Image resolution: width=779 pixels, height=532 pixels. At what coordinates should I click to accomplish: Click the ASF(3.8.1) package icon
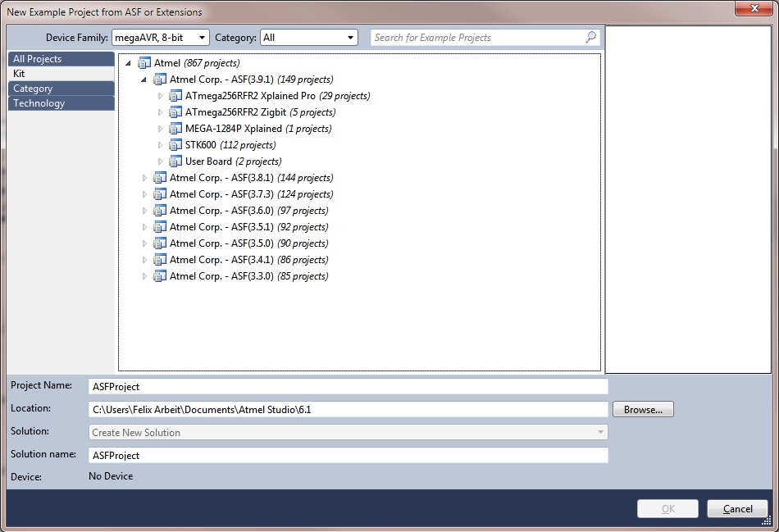pyautogui.click(x=159, y=178)
